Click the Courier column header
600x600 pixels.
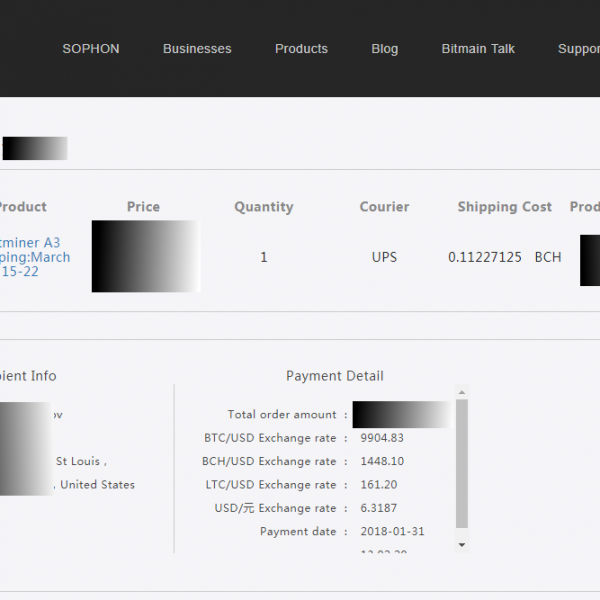coord(384,207)
